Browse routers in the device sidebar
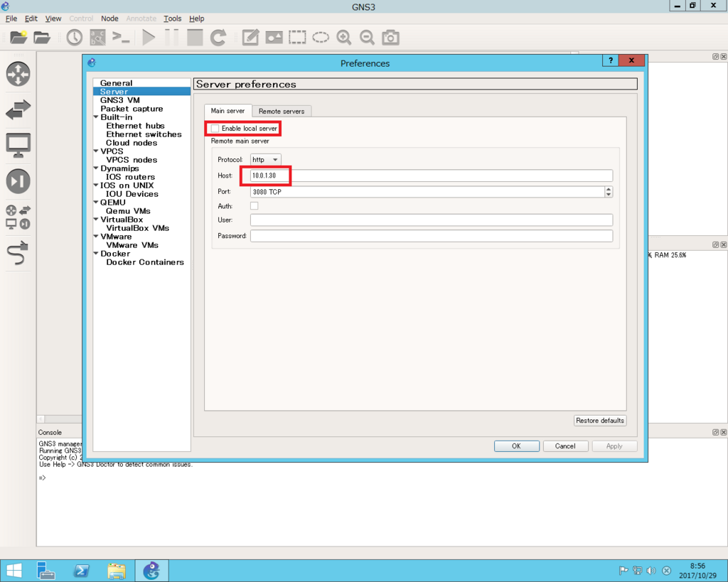This screenshot has width=728, height=582. (x=18, y=74)
